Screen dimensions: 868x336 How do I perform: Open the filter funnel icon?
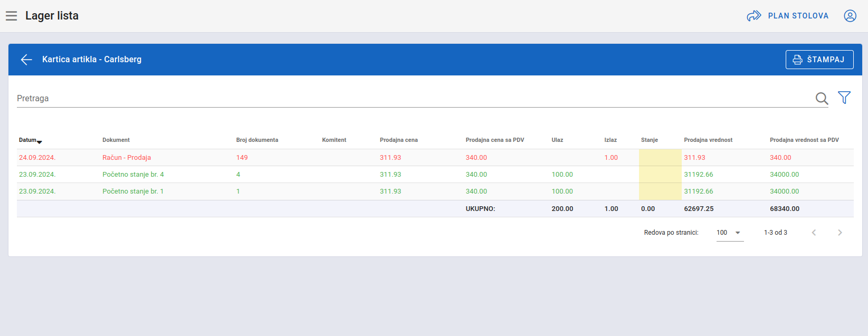844,98
